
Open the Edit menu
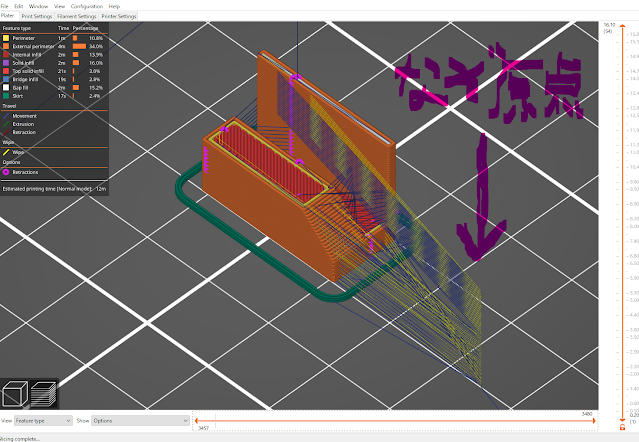pos(19,6)
